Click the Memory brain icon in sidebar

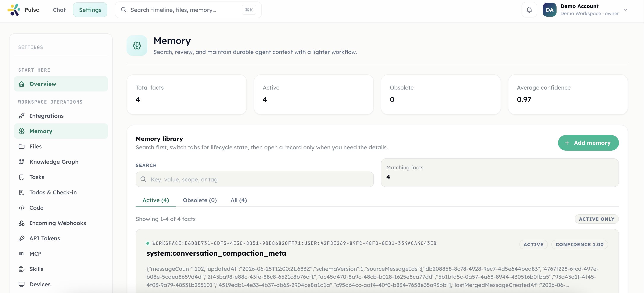tap(22, 131)
